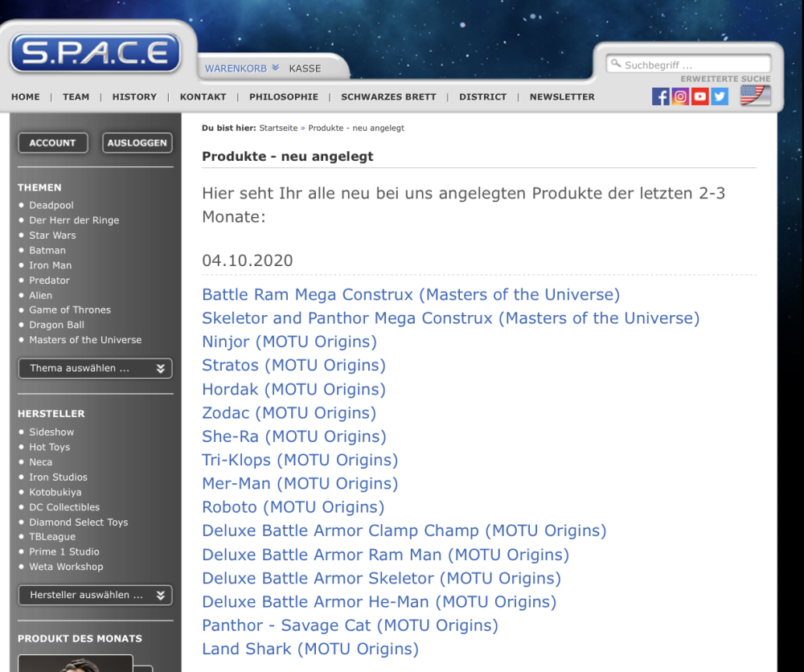
Task: Open Battle Ram Mega Construx product
Action: [x=411, y=295]
